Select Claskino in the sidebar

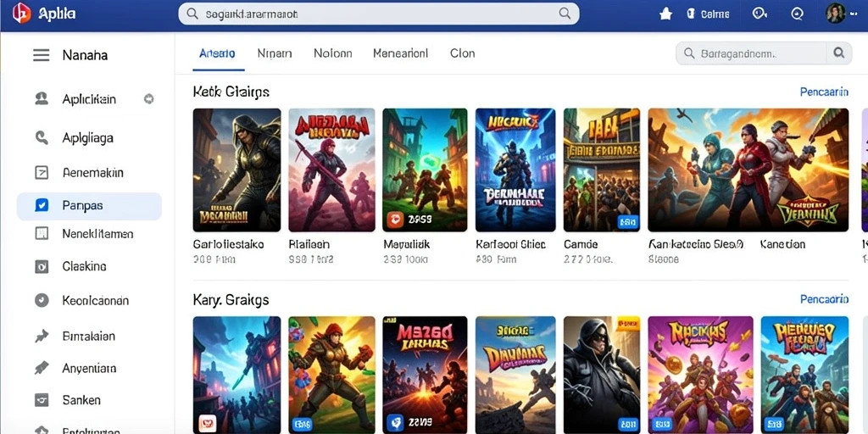89,267
